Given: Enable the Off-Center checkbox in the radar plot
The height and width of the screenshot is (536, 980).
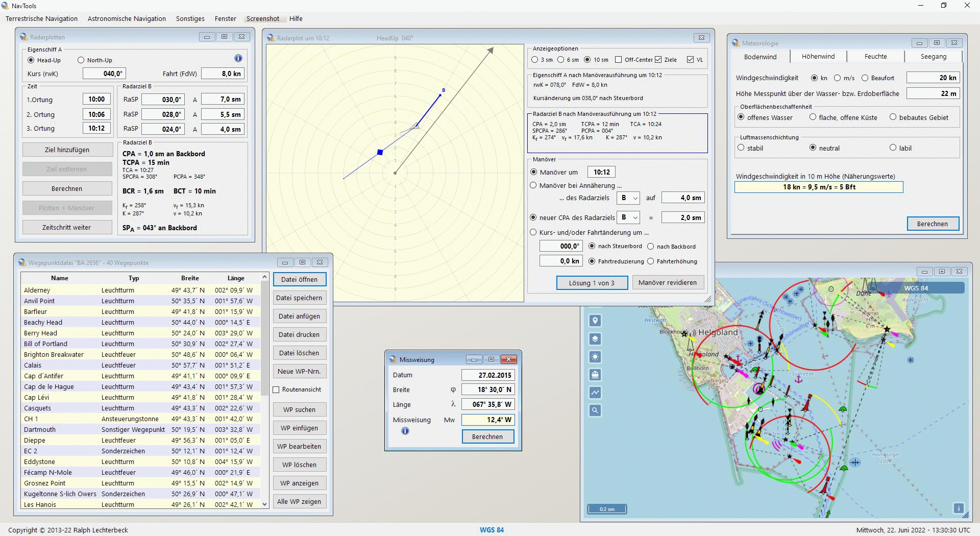Looking at the screenshot, I should click(x=619, y=60).
